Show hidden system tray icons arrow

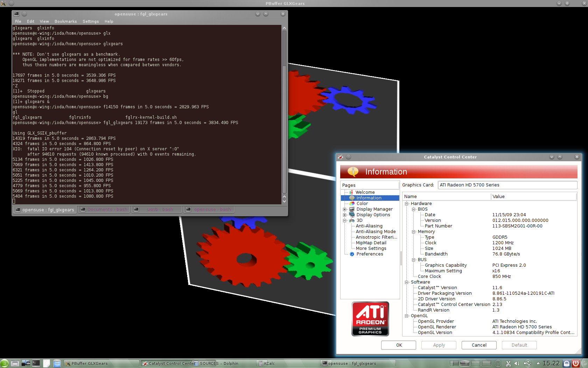538,363
